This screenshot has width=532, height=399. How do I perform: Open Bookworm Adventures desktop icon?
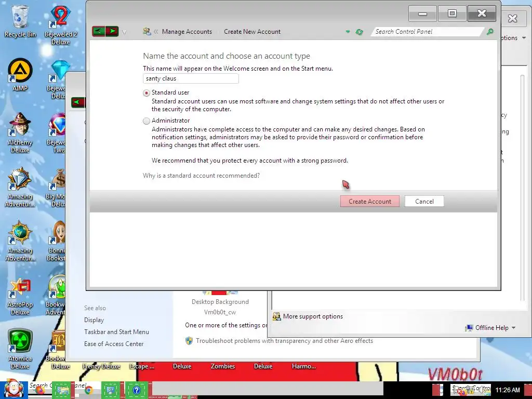[56, 295]
